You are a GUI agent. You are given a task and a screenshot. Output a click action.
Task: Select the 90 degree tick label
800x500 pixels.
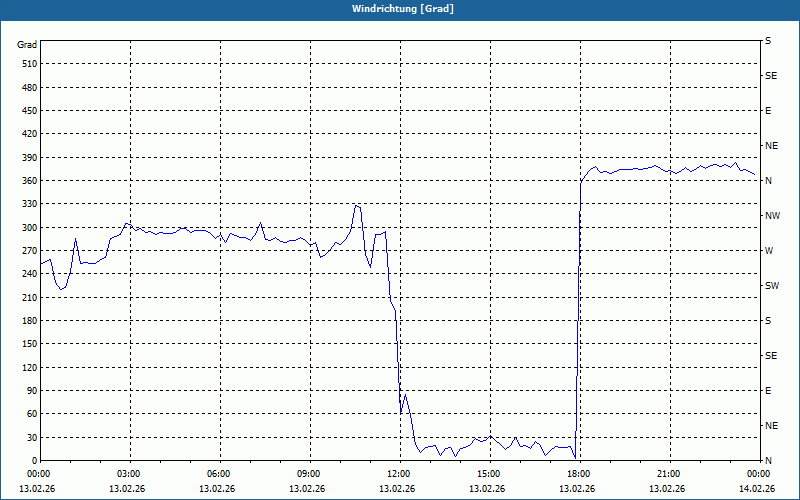(32, 391)
